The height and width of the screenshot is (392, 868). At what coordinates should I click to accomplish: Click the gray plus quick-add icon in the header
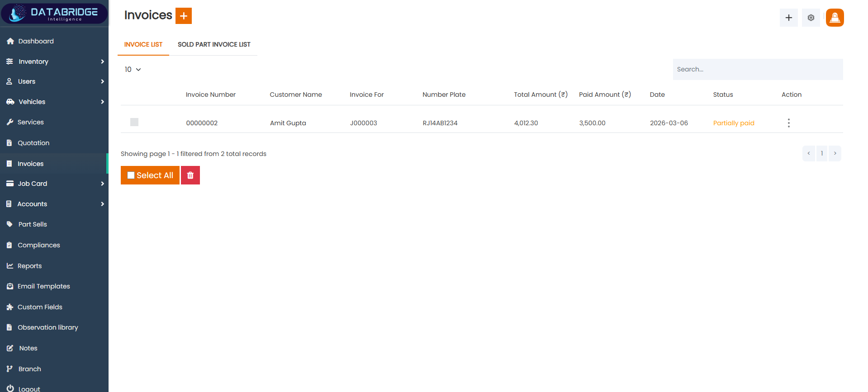(x=788, y=18)
